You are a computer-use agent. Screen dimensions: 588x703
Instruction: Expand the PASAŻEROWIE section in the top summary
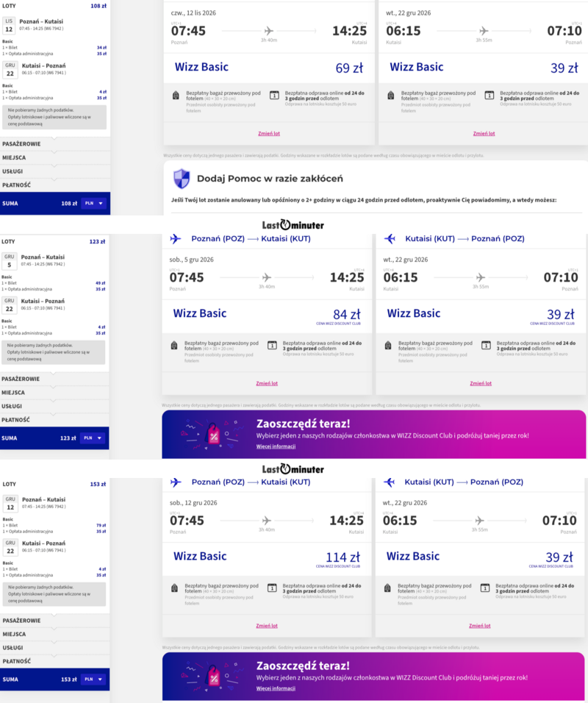click(54, 144)
